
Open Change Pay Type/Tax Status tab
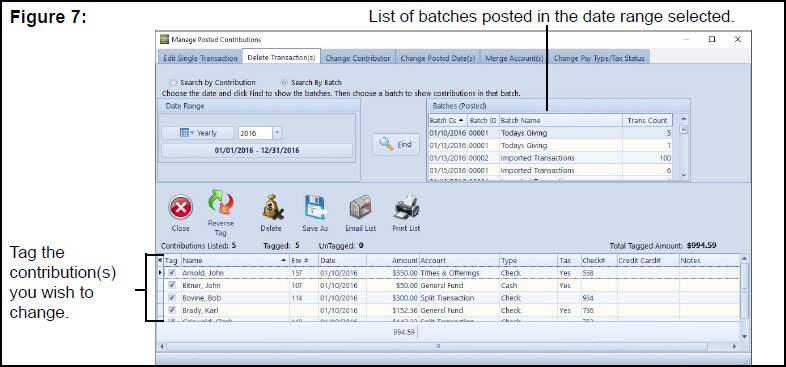(599, 58)
